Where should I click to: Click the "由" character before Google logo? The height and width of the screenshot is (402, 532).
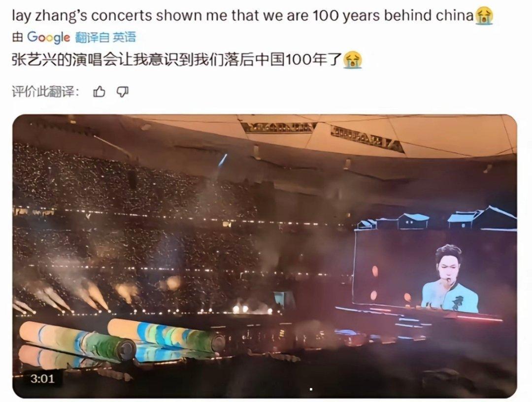click(x=17, y=37)
